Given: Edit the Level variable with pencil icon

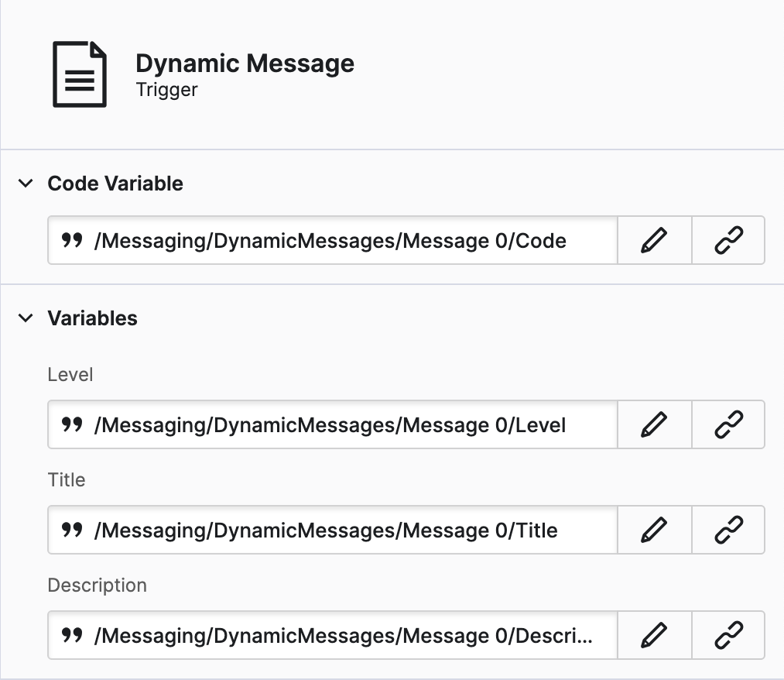Looking at the screenshot, I should coord(654,424).
